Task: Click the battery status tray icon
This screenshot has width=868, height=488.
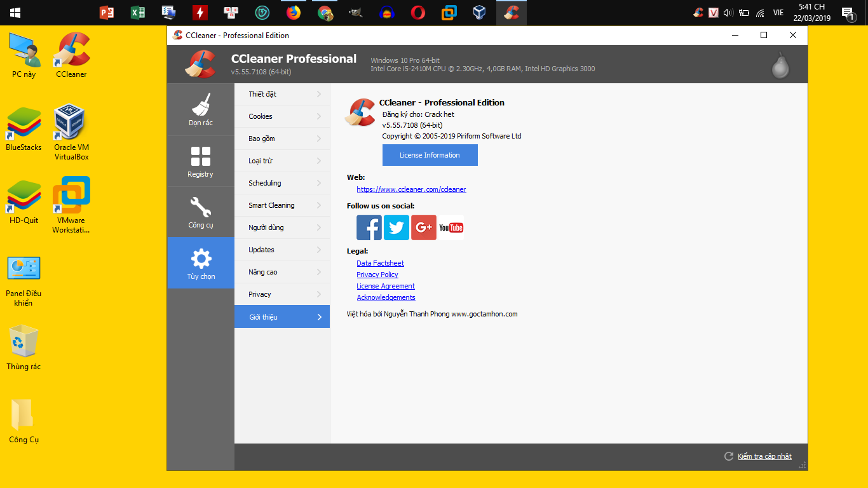Action: point(744,13)
